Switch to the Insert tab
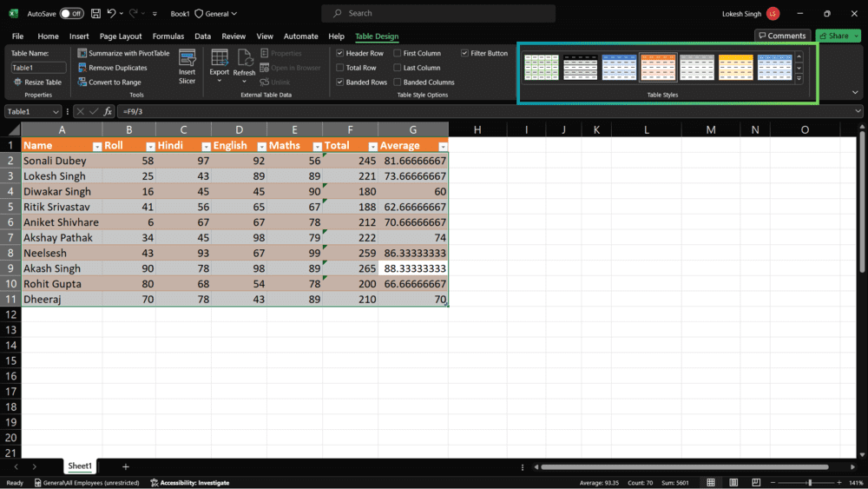The image size is (868, 489). [79, 36]
